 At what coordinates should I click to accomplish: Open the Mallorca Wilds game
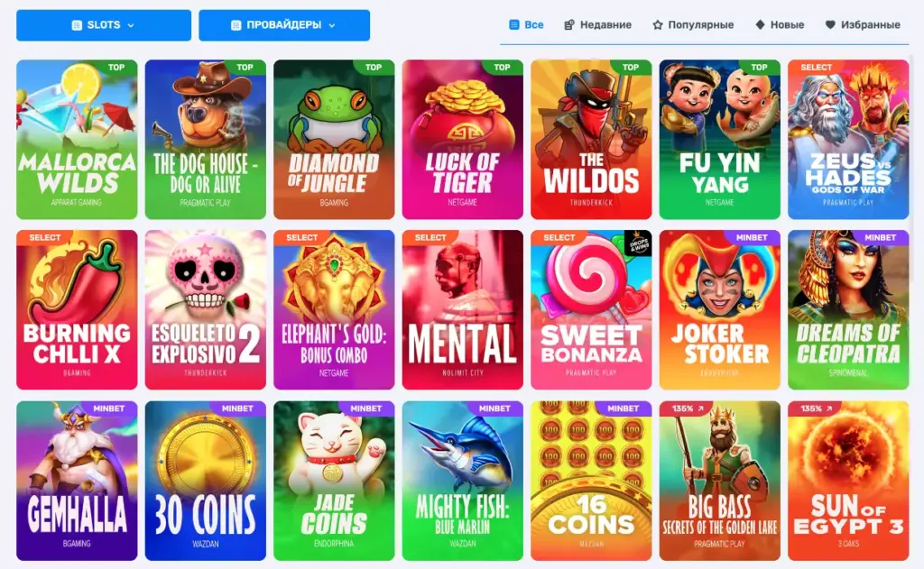coord(77,140)
